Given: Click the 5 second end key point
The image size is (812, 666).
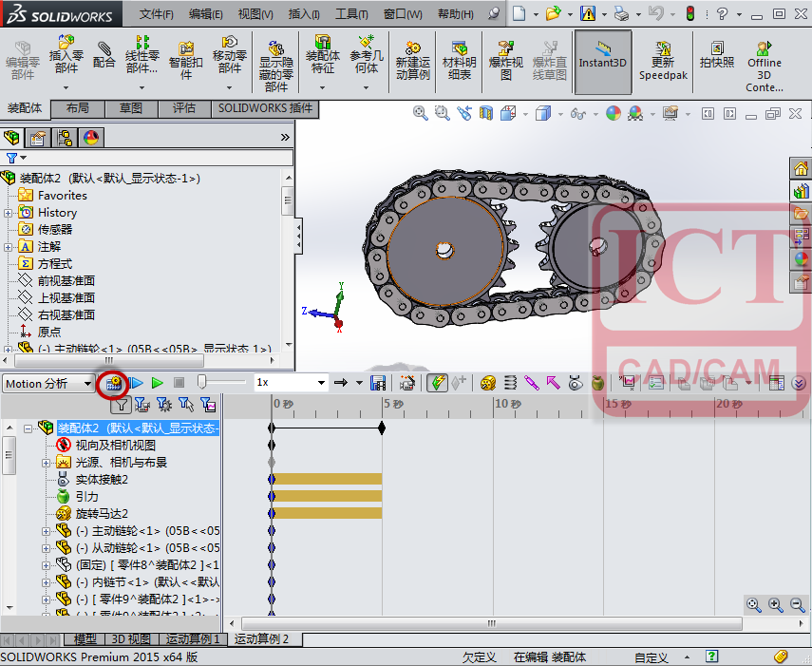Looking at the screenshot, I should click(x=382, y=428).
